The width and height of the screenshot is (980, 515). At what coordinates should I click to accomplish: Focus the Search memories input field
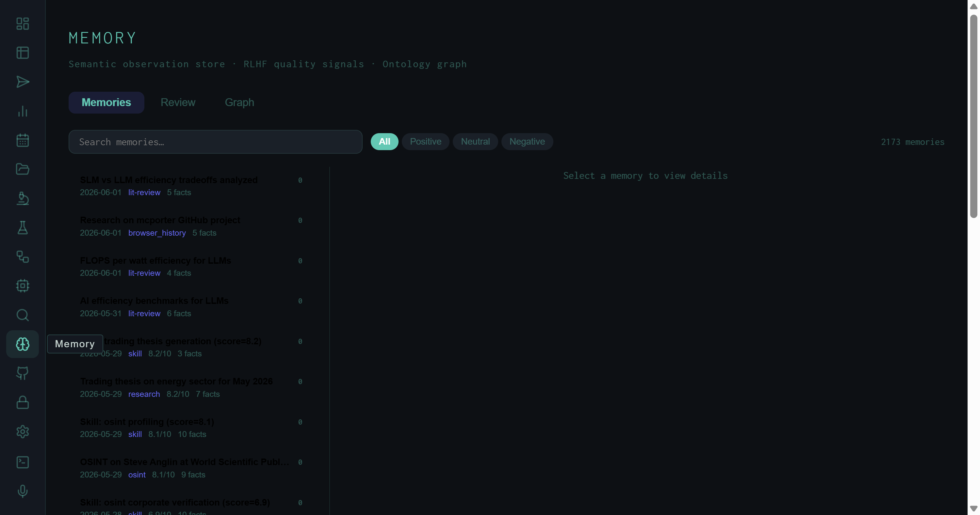pos(215,142)
